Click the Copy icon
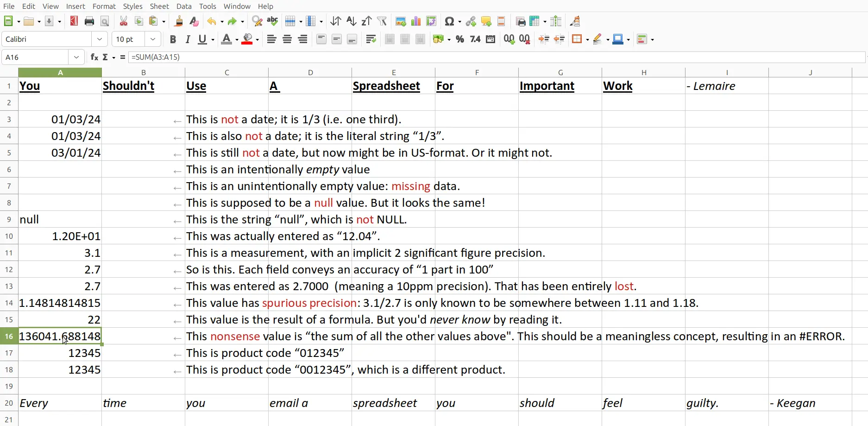This screenshot has height=426, width=868. [x=139, y=21]
